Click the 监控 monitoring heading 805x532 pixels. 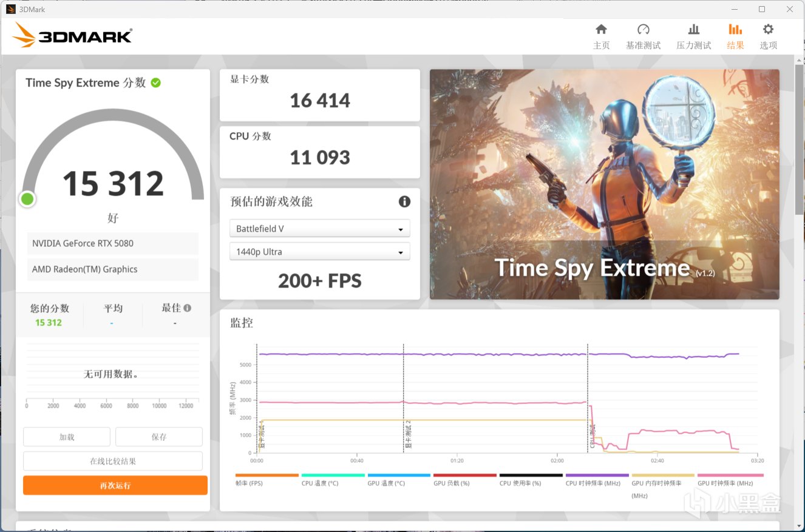coord(242,323)
